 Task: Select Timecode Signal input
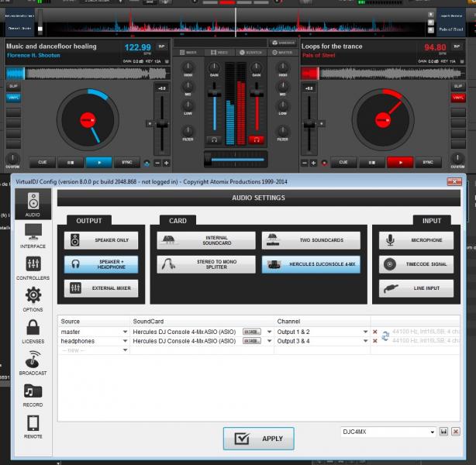coord(416,264)
